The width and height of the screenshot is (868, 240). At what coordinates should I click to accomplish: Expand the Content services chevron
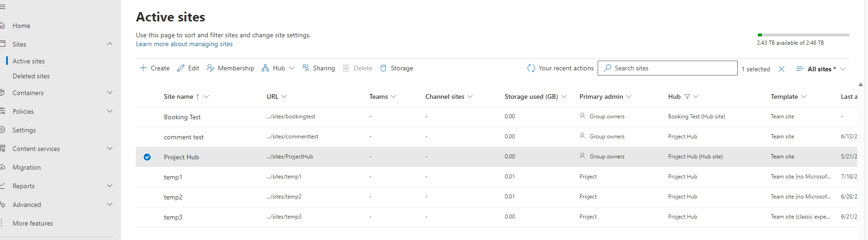coord(110,149)
